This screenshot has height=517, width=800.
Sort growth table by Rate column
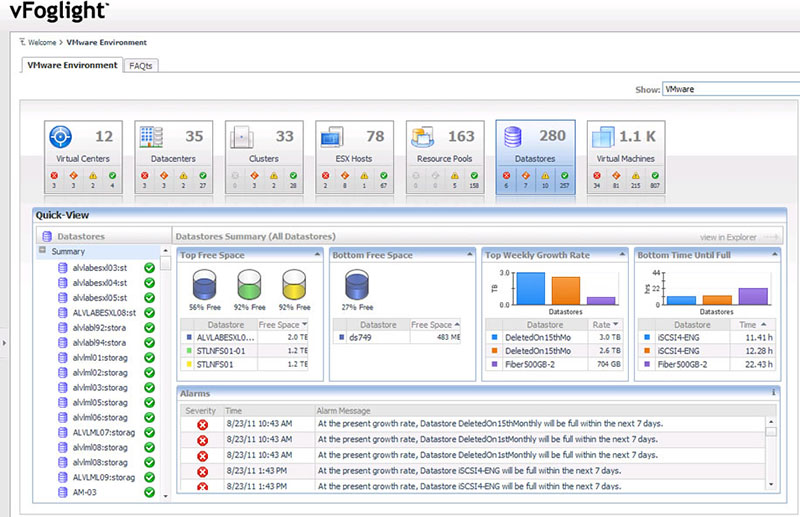coord(605,325)
